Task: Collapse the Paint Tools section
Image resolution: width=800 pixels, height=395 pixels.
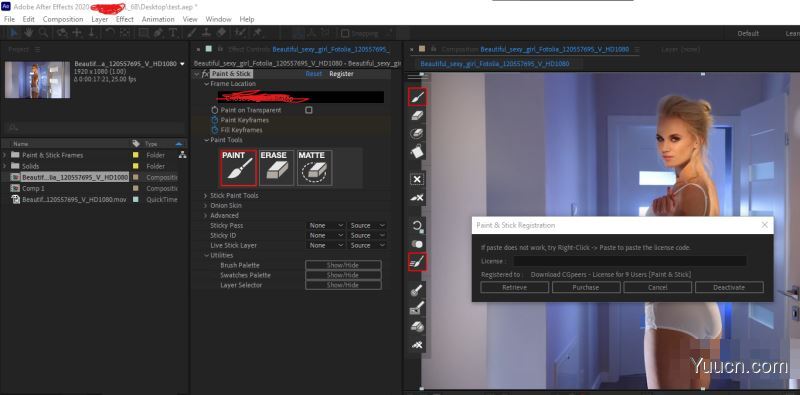Action: pyautogui.click(x=206, y=140)
